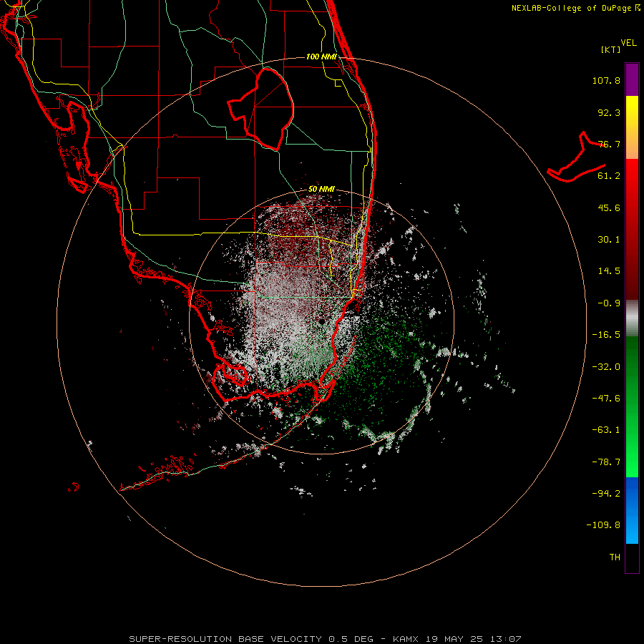Pick the blue segment of velocity scale
The image size is (644, 644).
click(x=632, y=510)
